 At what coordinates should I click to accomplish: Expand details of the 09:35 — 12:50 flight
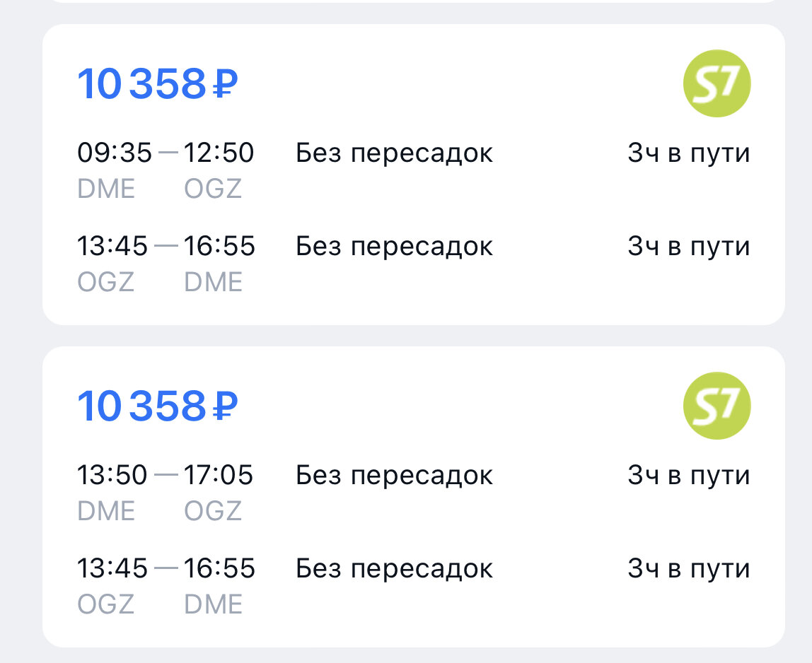[166, 152]
